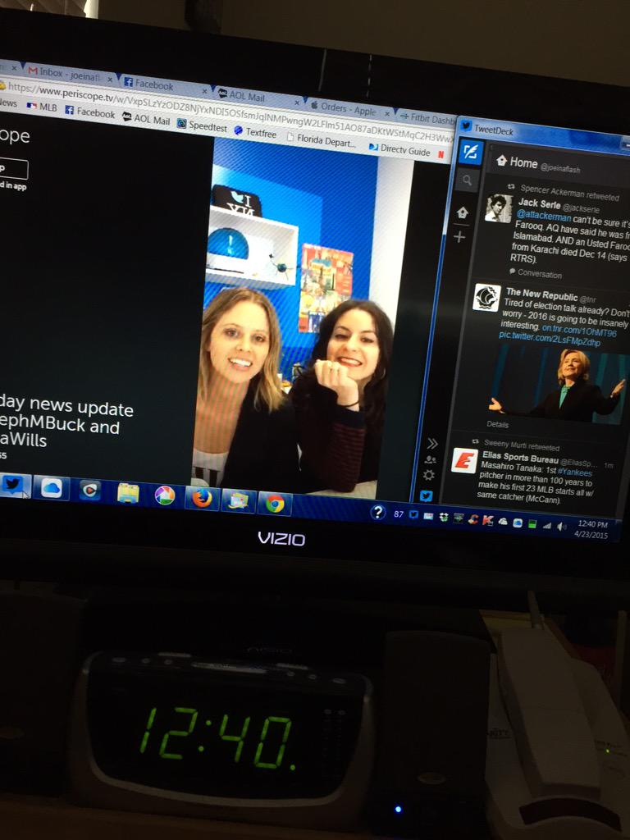Open Picasa from the taskbar

[165, 495]
